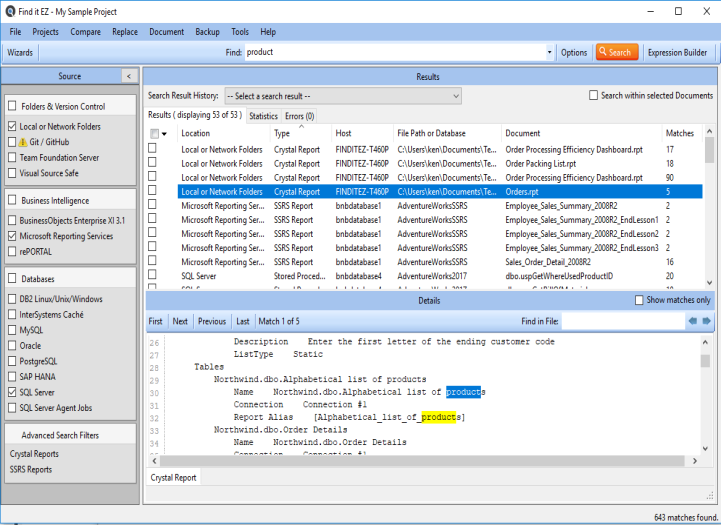The image size is (721, 525).
Task: Go to First match
Action: click(155, 321)
